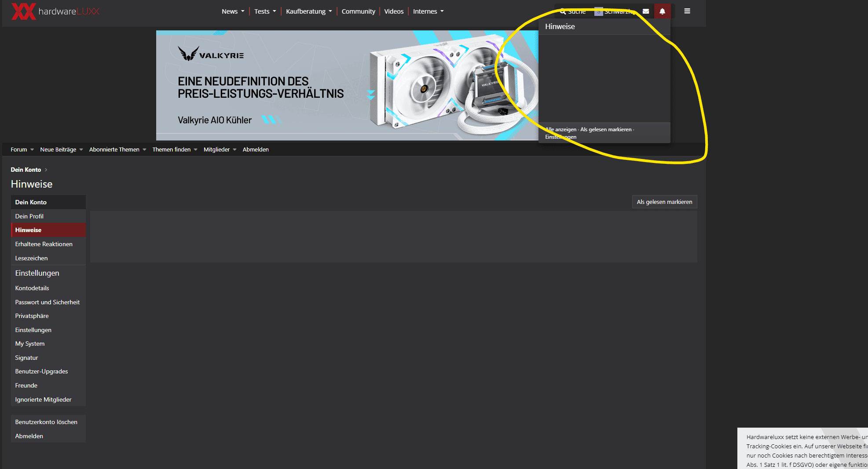Open the Hardwareluxx logo home page
868x469 pixels.
point(55,11)
